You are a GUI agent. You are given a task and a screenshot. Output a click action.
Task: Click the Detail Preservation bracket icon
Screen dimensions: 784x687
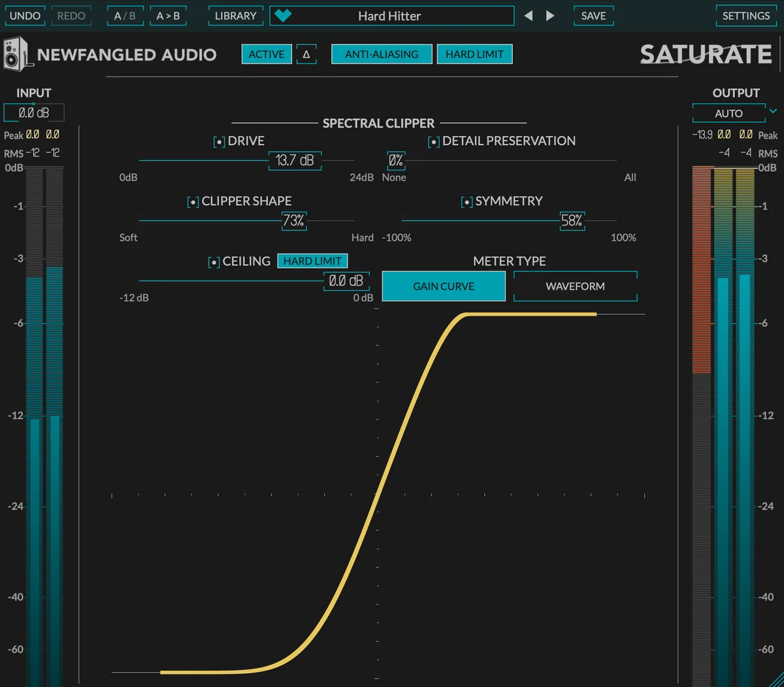pyautogui.click(x=434, y=142)
